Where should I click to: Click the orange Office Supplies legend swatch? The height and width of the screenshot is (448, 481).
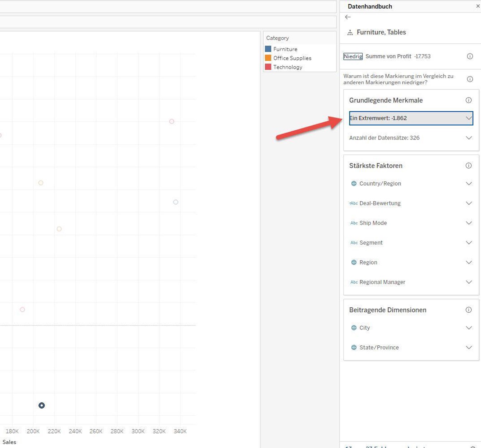pyautogui.click(x=268, y=58)
